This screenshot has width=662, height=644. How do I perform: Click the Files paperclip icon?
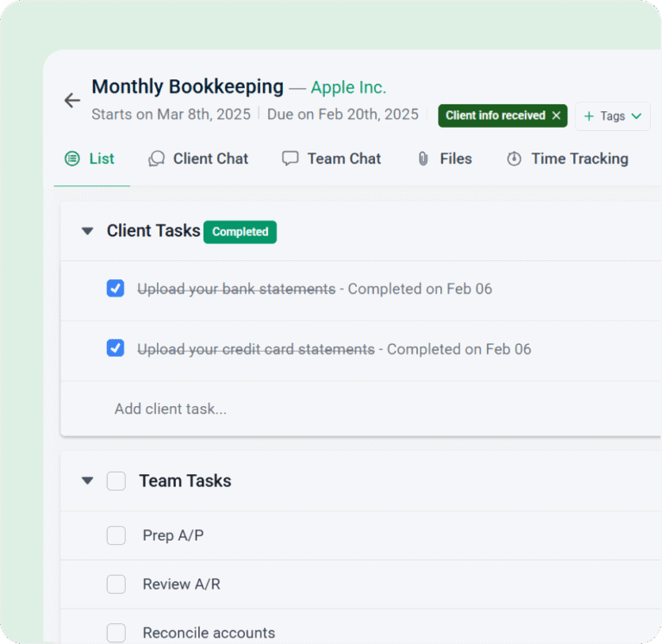pos(423,159)
